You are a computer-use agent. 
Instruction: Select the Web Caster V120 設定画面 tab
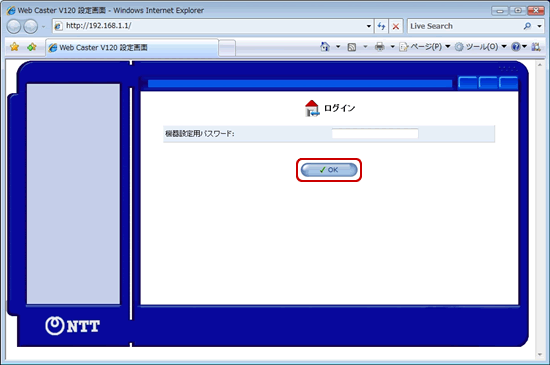132,48
